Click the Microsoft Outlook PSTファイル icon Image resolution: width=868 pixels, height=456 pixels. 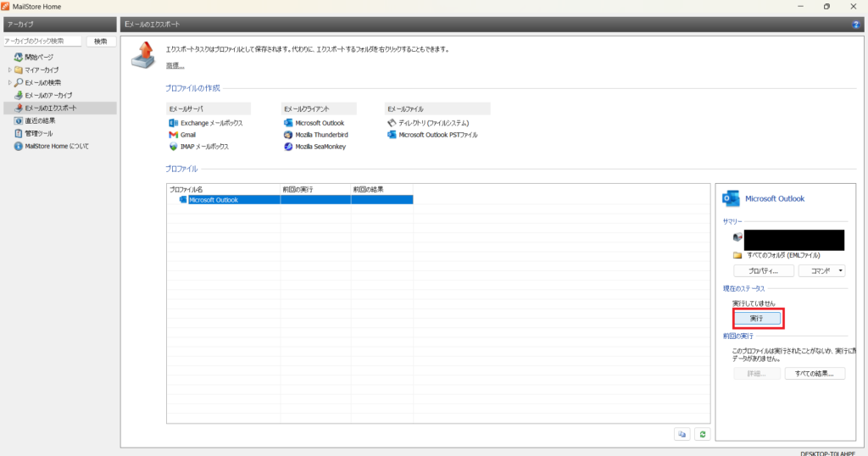[392, 135]
